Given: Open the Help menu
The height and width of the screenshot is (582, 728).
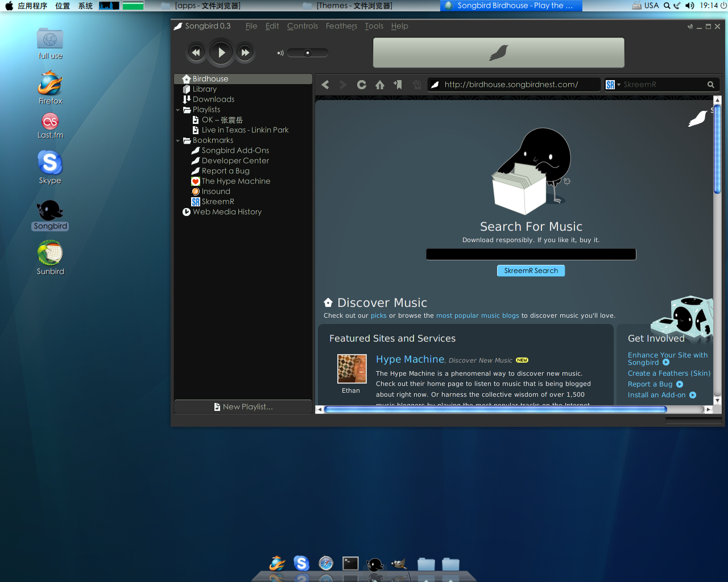Looking at the screenshot, I should click(x=400, y=26).
